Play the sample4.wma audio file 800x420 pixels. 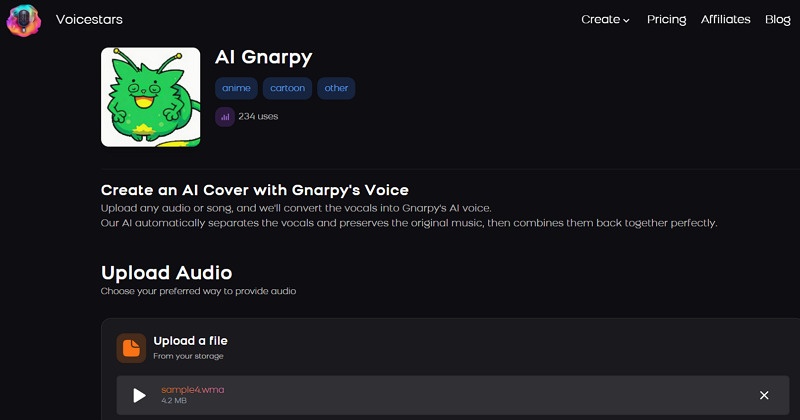139,396
